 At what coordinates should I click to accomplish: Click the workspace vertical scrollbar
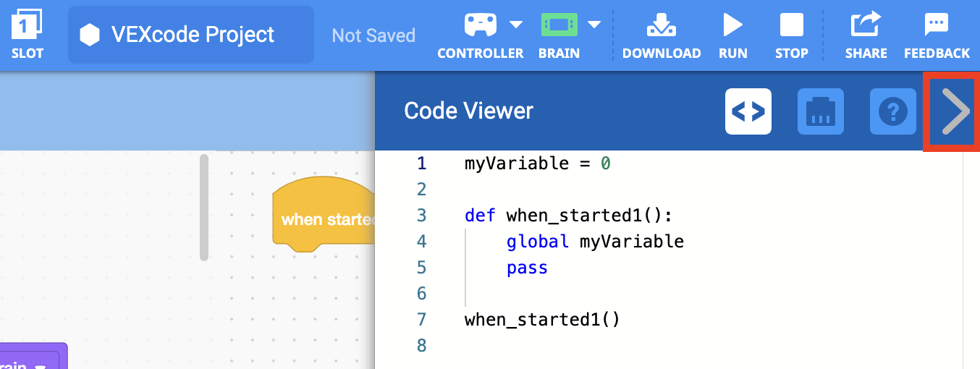click(204, 207)
